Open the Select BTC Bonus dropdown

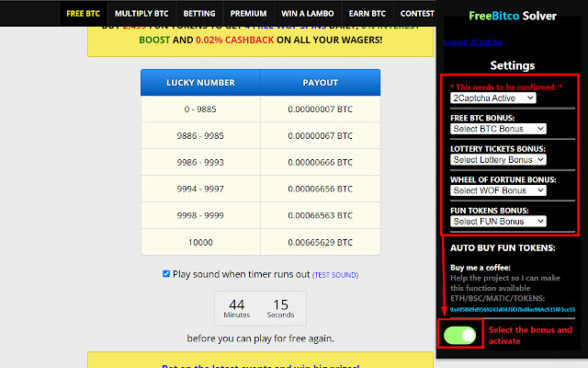(x=498, y=129)
